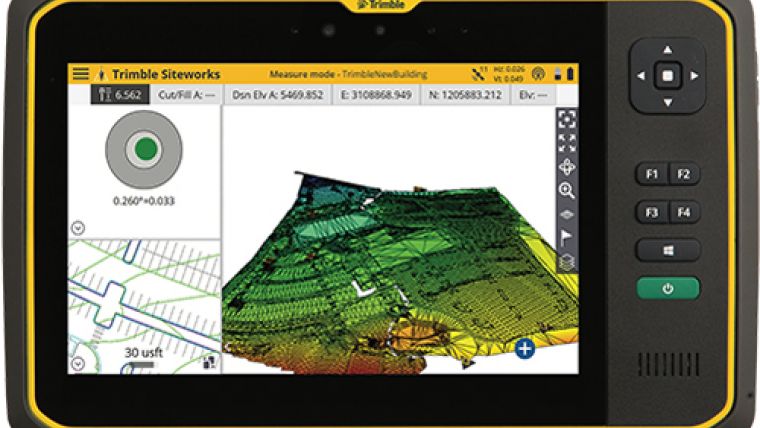Toggle full screen map expand arrows
The image size is (760, 428).
(567, 143)
